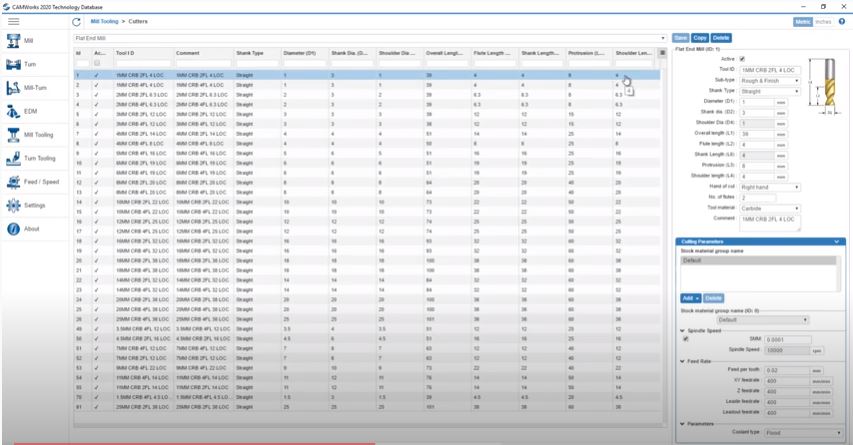The image size is (853, 445).
Task: Click the refresh icon beside breadcrumb
Action: pyautogui.click(x=76, y=22)
